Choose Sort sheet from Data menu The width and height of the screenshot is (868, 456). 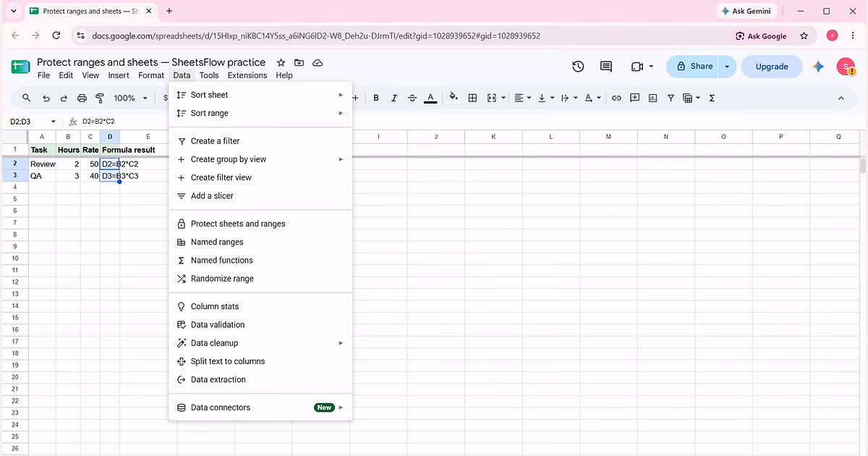coord(260,95)
